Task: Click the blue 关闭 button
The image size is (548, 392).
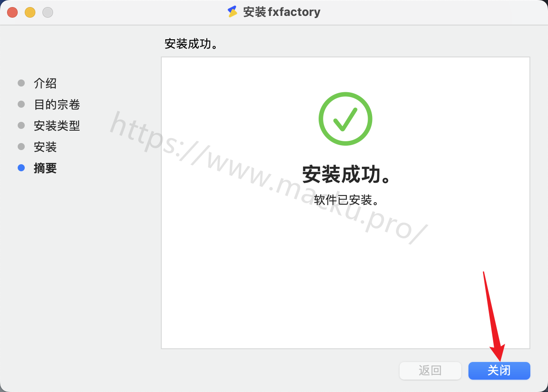Action: 499,371
